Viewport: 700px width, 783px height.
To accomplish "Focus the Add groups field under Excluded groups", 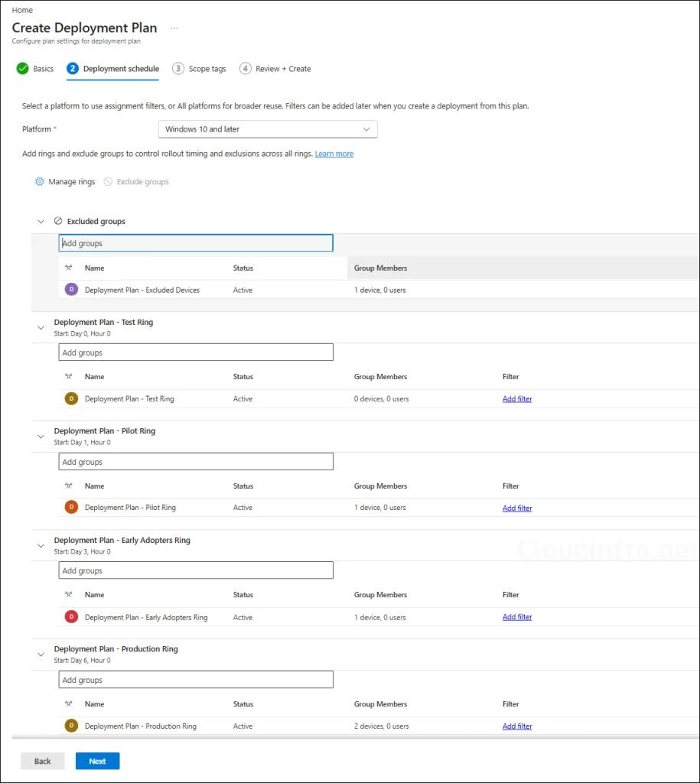I will tap(196, 243).
